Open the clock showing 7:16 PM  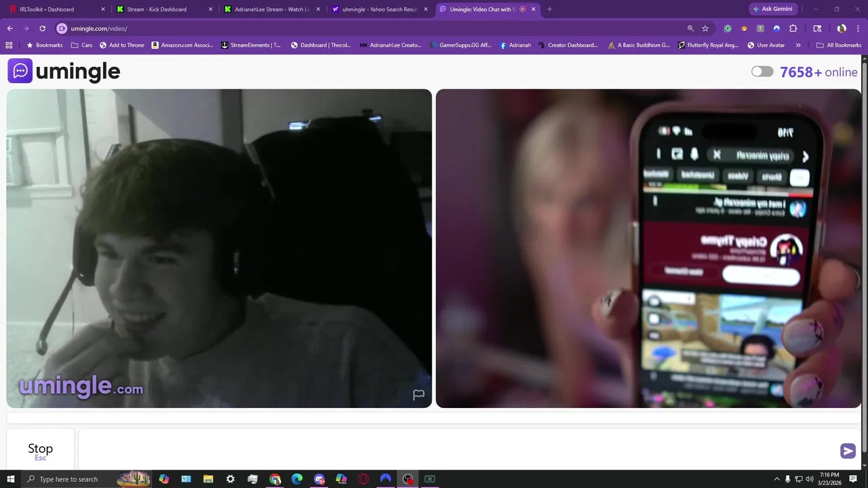(829, 479)
